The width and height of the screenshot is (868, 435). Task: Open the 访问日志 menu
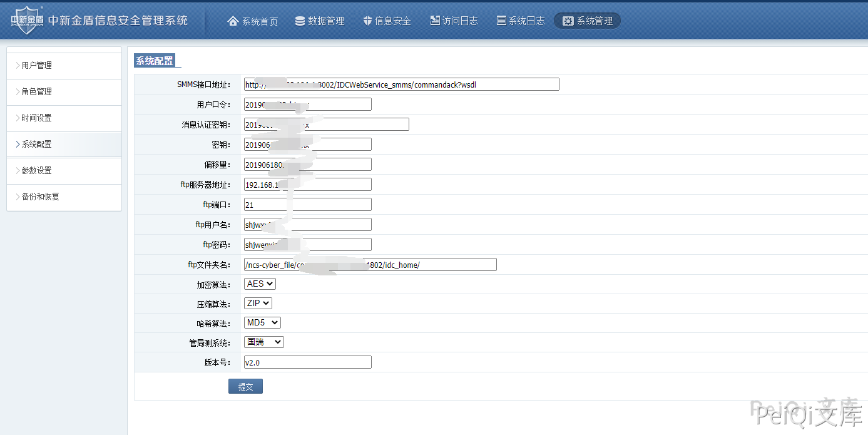point(454,21)
